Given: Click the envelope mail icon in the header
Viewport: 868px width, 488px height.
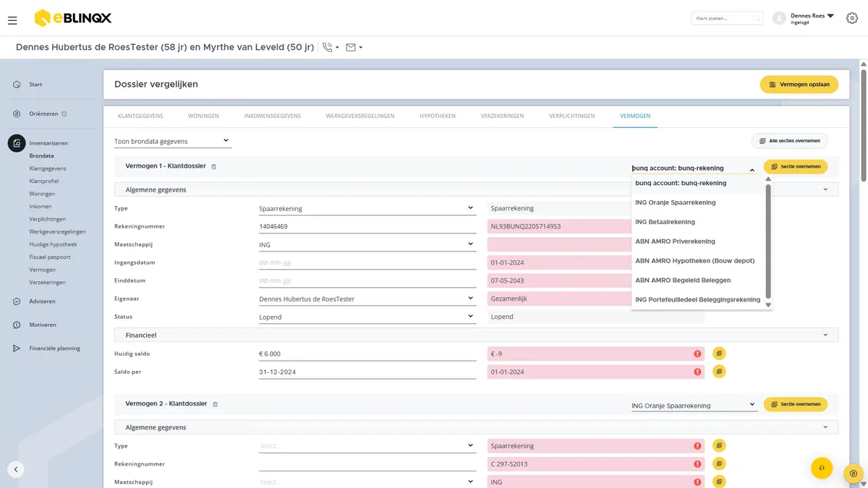Looking at the screenshot, I should click(x=351, y=48).
